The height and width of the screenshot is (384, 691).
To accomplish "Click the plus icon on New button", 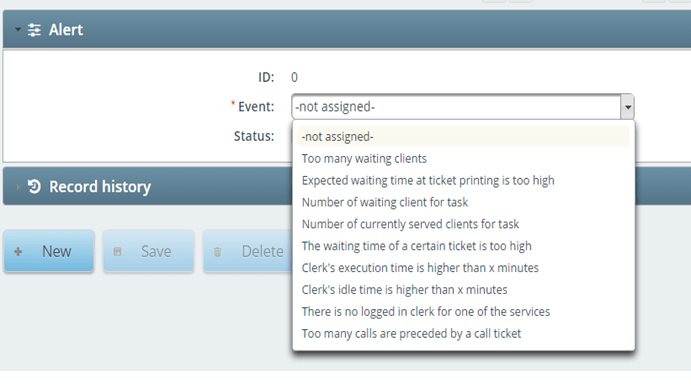I will pos(18,252).
